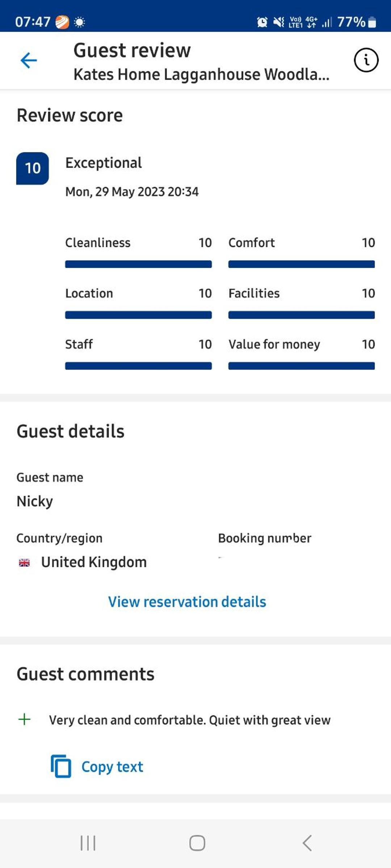Tap the Android recent apps icon
Viewport: 391px width, 868px height.
[x=88, y=843]
